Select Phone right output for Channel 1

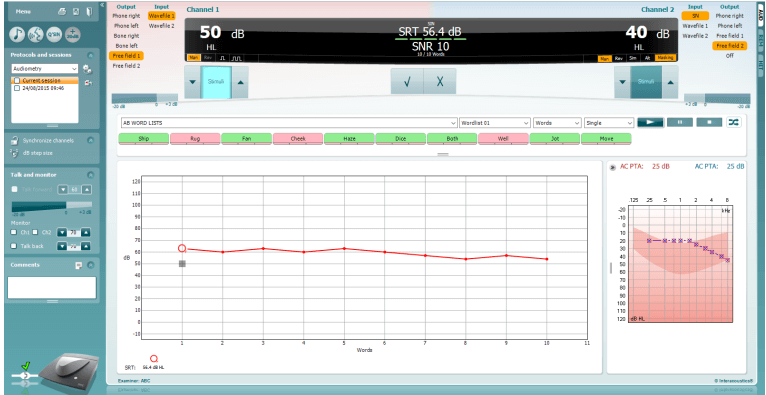click(x=127, y=16)
